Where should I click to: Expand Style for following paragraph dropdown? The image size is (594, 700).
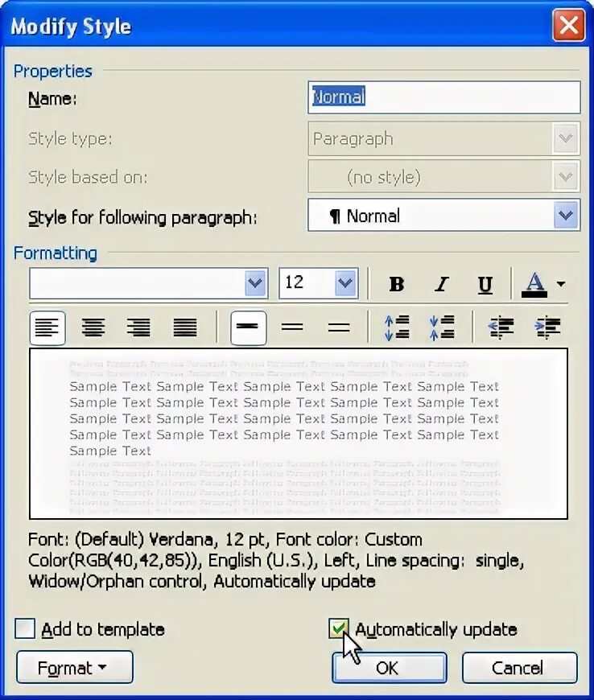[x=566, y=215]
